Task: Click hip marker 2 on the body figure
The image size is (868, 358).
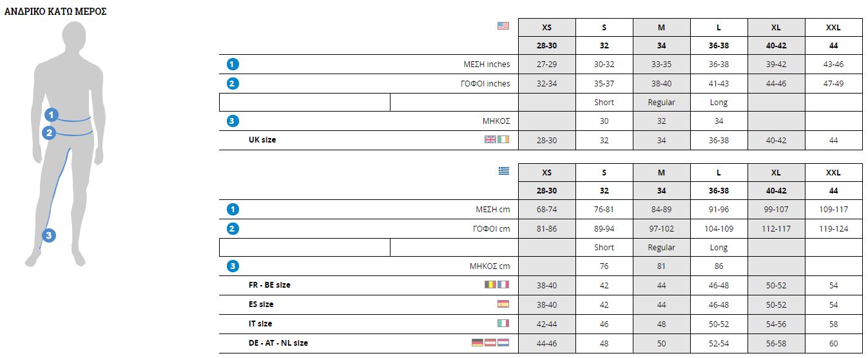Action: coord(50,133)
